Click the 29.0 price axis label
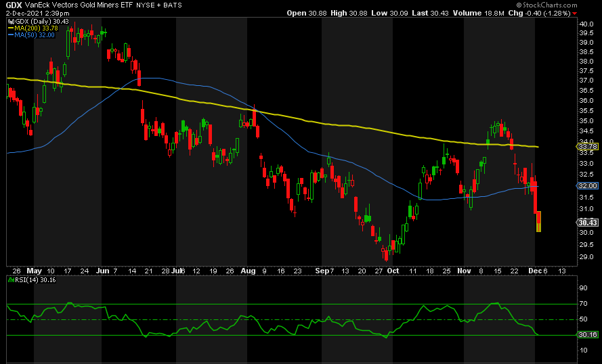The width and height of the screenshot is (602, 364). [586, 256]
